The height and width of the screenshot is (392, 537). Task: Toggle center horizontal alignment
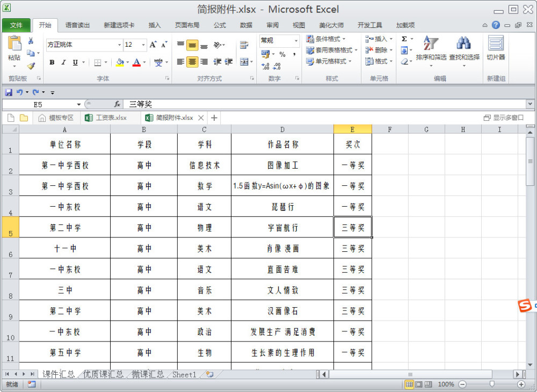click(193, 62)
